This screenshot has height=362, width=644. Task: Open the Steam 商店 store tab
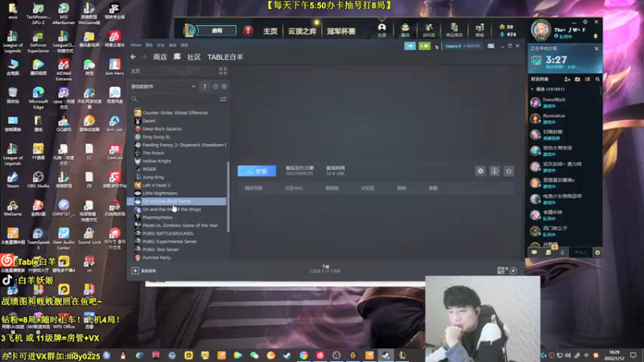pyautogui.click(x=159, y=57)
